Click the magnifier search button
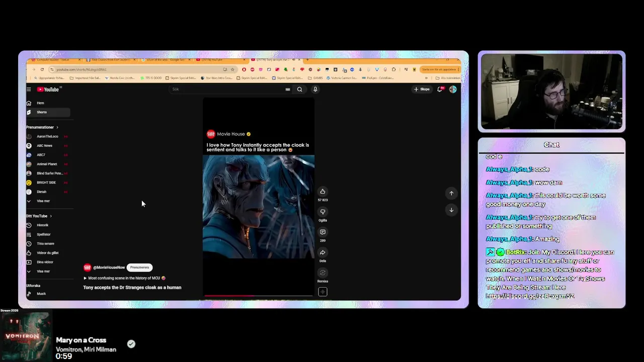The image size is (644, 362). pos(299,89)
